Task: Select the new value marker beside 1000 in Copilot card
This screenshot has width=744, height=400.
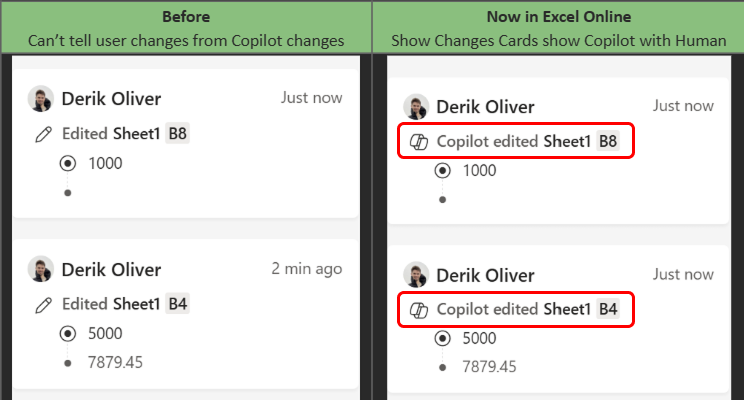Action: pos(443,171)
